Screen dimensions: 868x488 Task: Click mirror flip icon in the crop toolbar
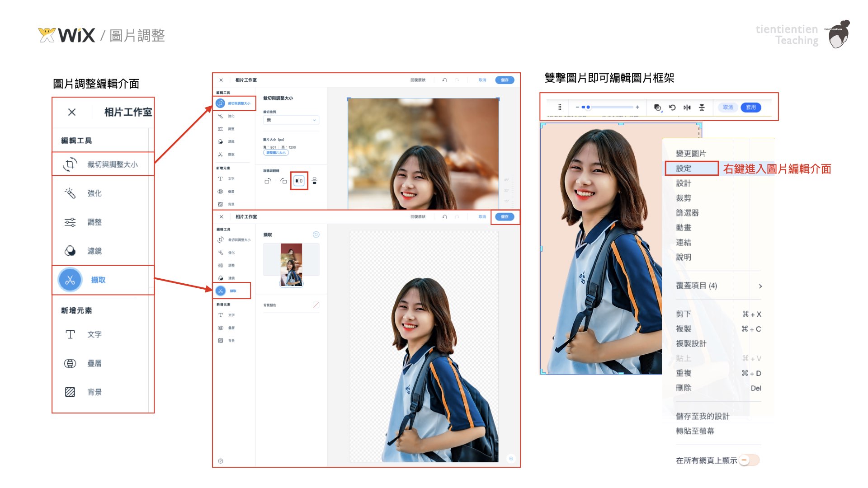[687, 108]
